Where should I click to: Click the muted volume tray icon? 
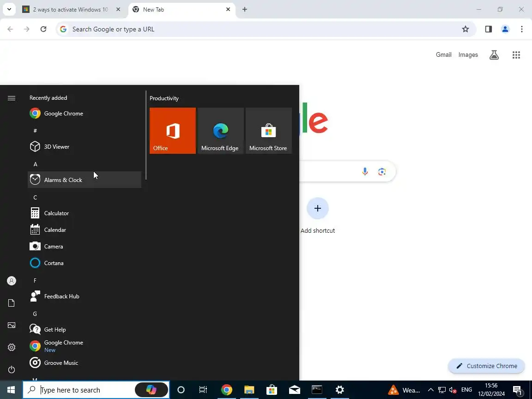[x=453, y=390]
